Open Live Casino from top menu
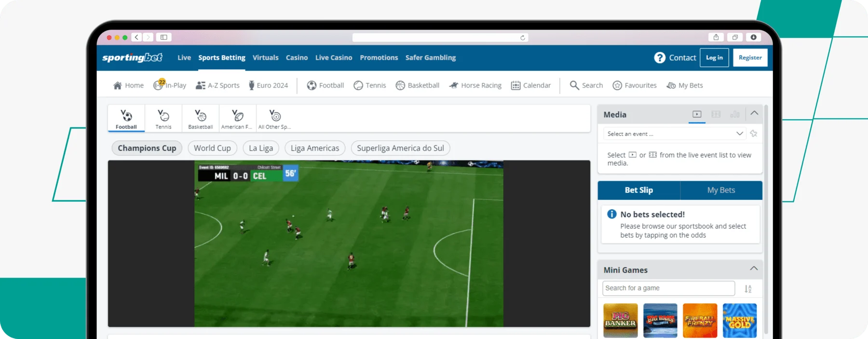 [x=334, y=57]
